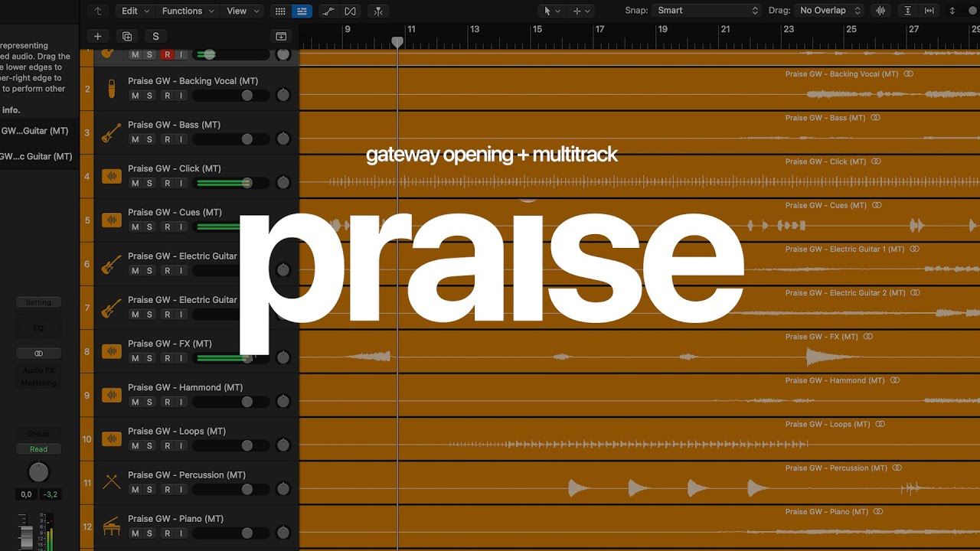Screen dimensions: 980x551
Task: Click the playhead marker in the ruler
Action: [x=397, y=42]
